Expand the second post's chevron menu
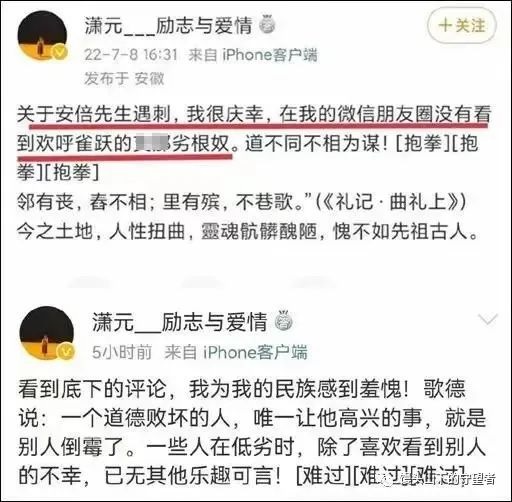This screenshot has height=502, width=512. (x=487, y=319)
